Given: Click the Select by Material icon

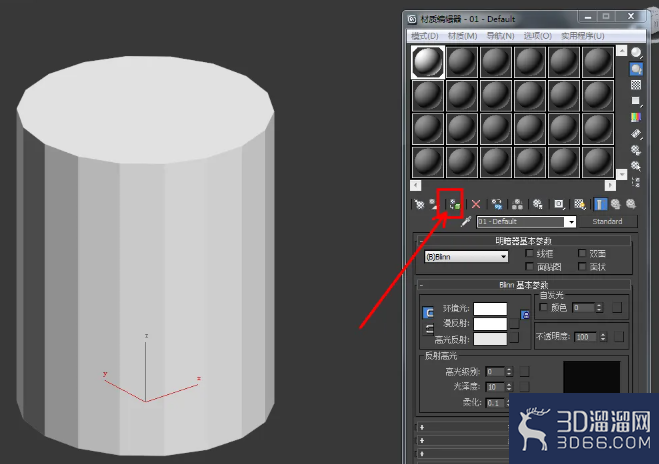Looking at the screenshot, I should (x=636, y=166).
